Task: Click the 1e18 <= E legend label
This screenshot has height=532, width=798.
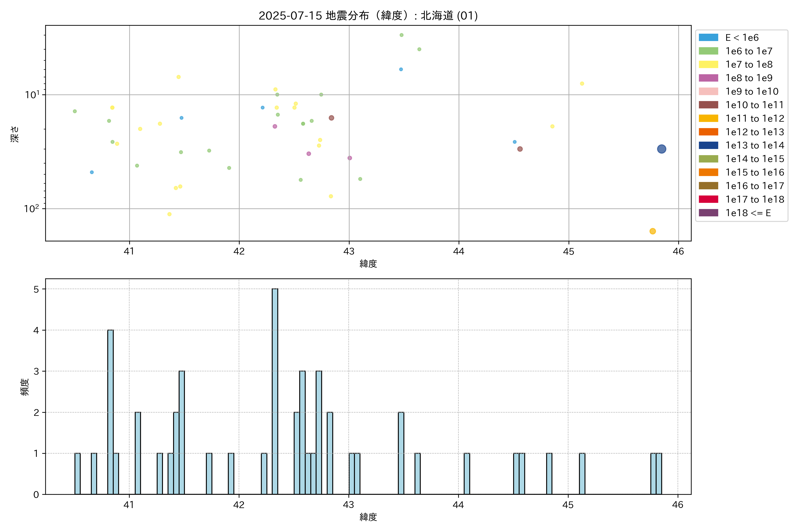Action: click(x=748, y=213)
